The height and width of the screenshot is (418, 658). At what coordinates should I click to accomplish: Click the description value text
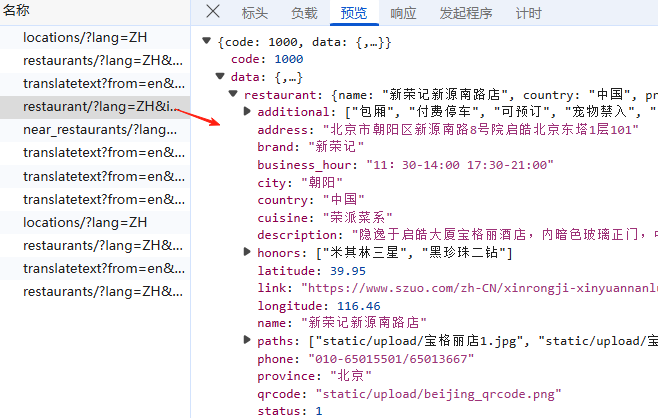click(x=504, y=235)
